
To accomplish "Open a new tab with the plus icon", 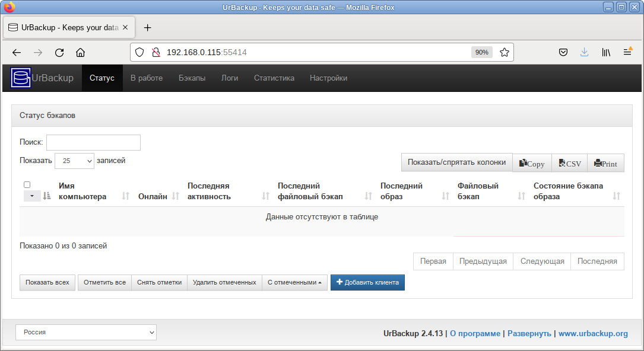I will (147, 27).
